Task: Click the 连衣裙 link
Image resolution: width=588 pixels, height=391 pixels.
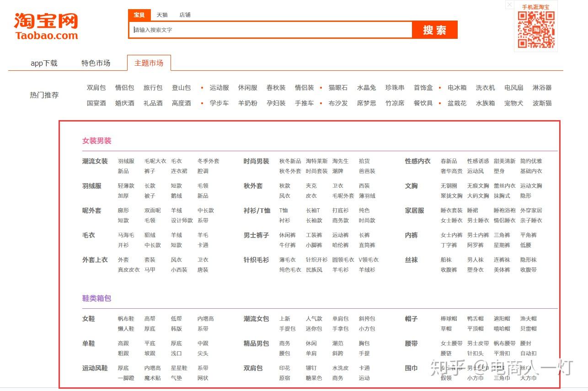Action: [179, 171]
